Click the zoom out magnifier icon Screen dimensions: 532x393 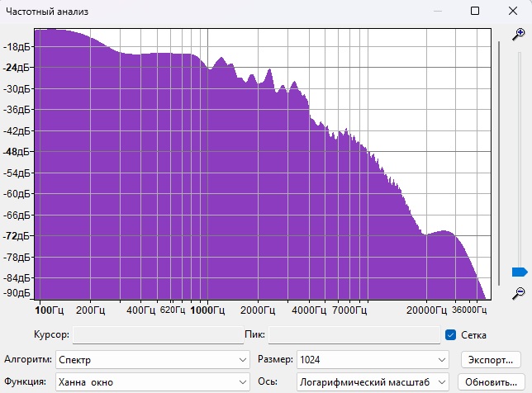[x=519, y=293]
